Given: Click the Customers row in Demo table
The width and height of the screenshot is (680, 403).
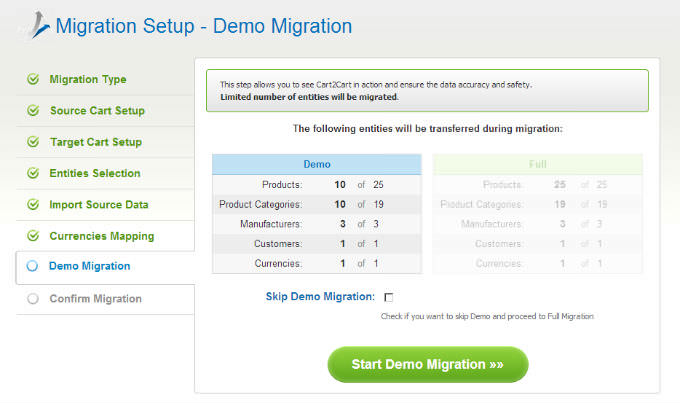Looking at the screenshot, I should click(x=317, y=244).
